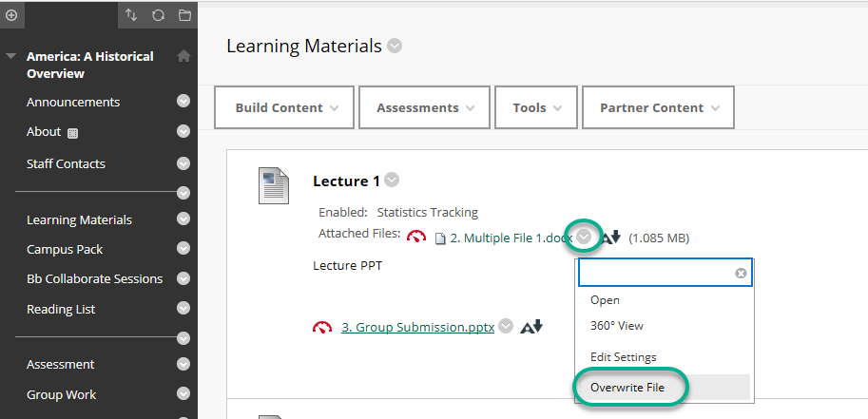Click the Lecture 1 document icon

(274, 186)
